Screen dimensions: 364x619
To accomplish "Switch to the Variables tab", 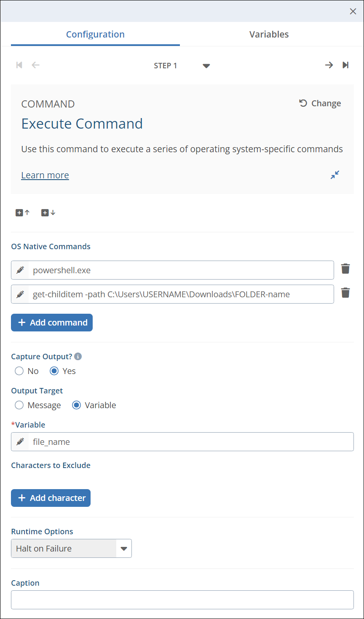I will [x=269, y=35].
